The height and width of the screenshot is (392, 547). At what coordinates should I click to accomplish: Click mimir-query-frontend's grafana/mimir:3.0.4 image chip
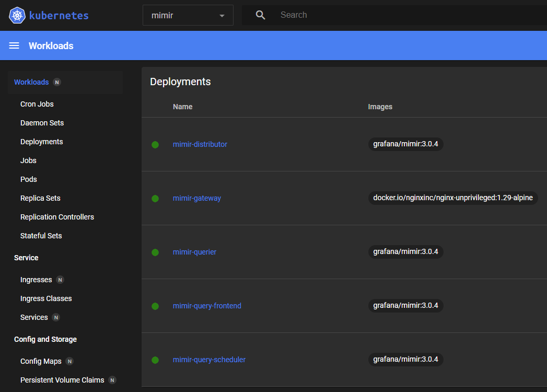406,305
